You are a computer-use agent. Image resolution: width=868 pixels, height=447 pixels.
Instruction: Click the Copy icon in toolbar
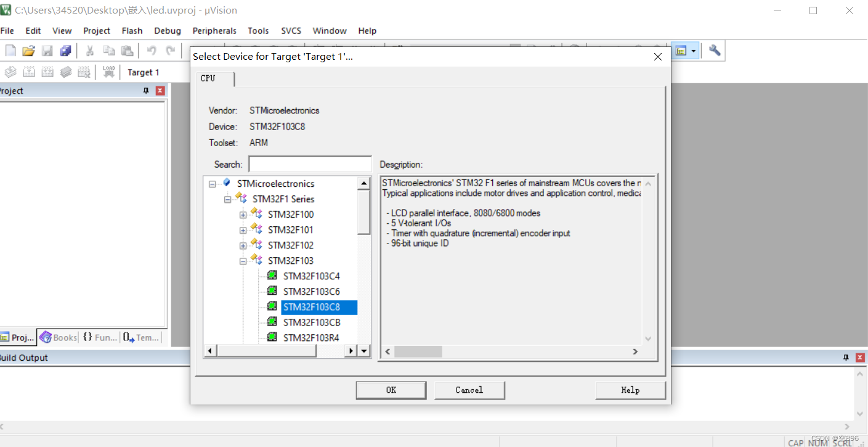tap(109, 51)
